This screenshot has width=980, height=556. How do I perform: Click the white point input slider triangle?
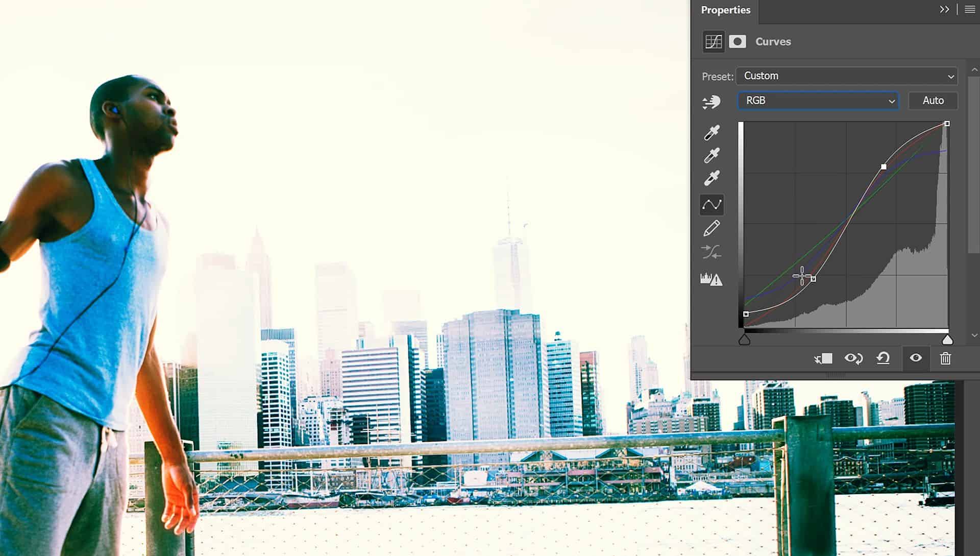[x=947, y=340]
